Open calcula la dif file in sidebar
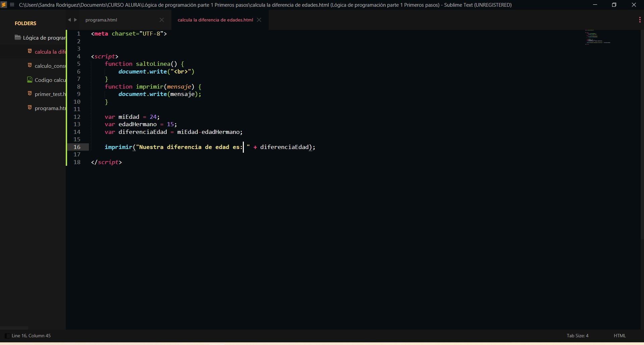Viewport: 644px width, 345px height. 50,52
